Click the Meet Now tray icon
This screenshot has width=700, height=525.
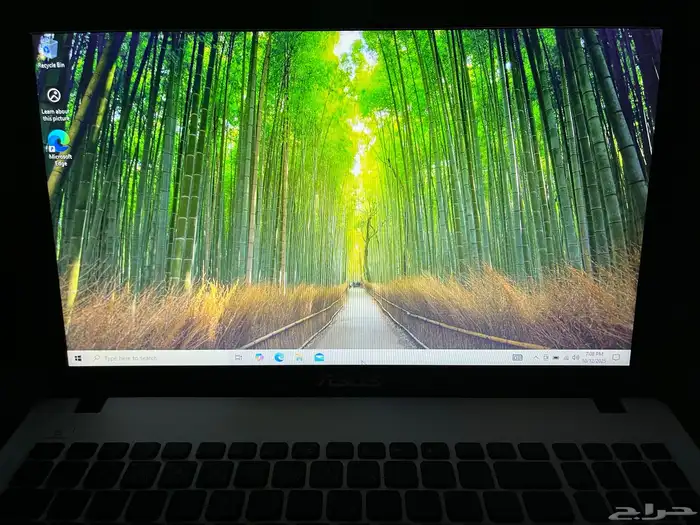pyautogui.click(x=545, y=358)
